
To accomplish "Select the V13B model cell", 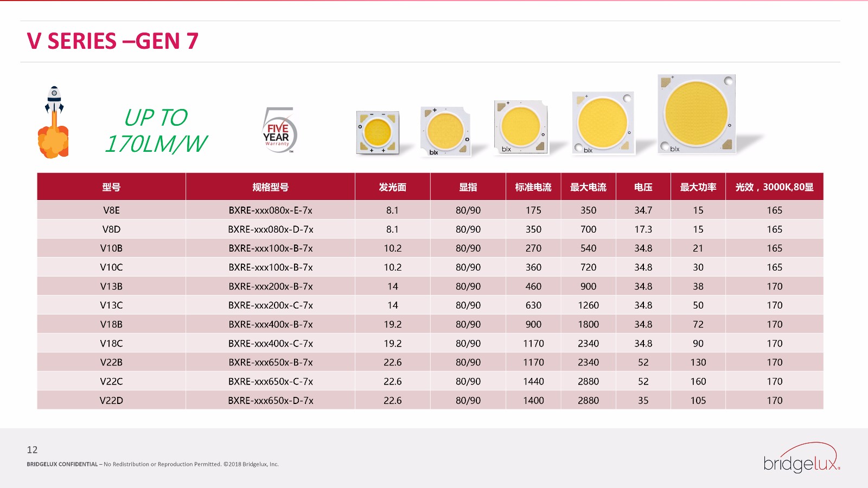I will pyautogui.click(x=111, y=286).
